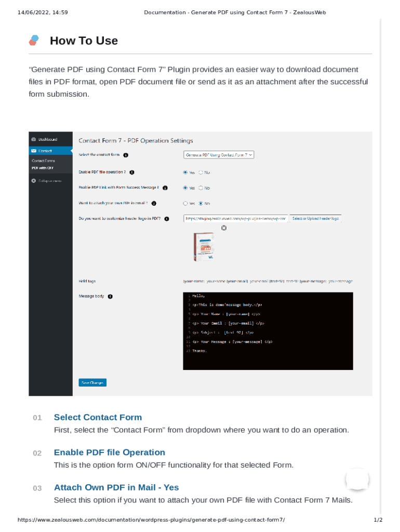Click the header logo URL input field

tap(235, 219)
